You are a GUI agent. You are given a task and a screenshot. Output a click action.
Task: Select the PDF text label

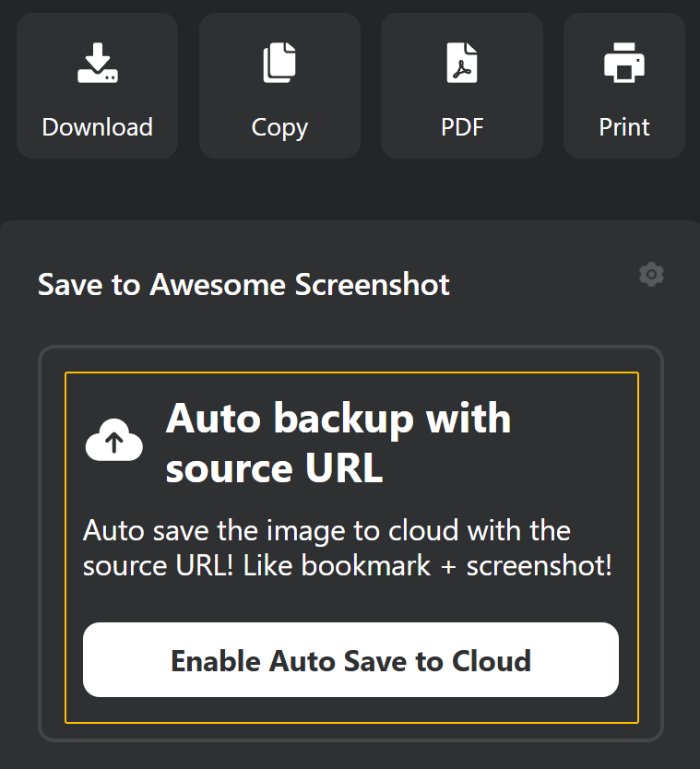[462, 127]
